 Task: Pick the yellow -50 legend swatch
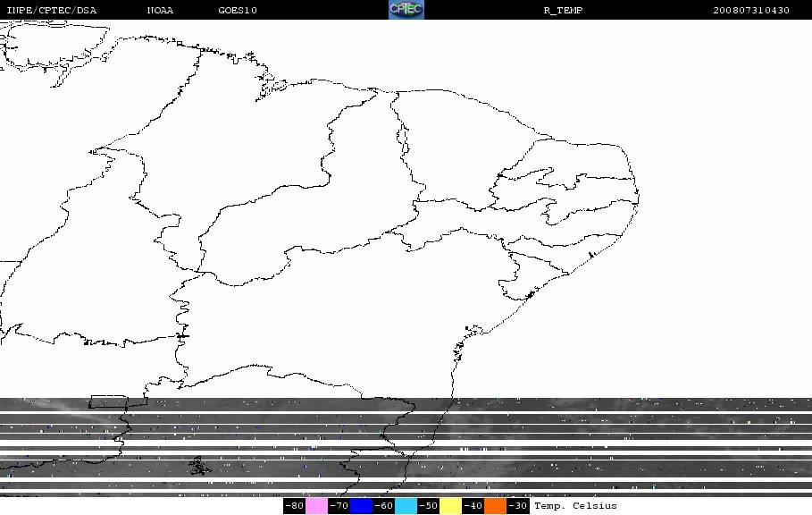(450, 506)
